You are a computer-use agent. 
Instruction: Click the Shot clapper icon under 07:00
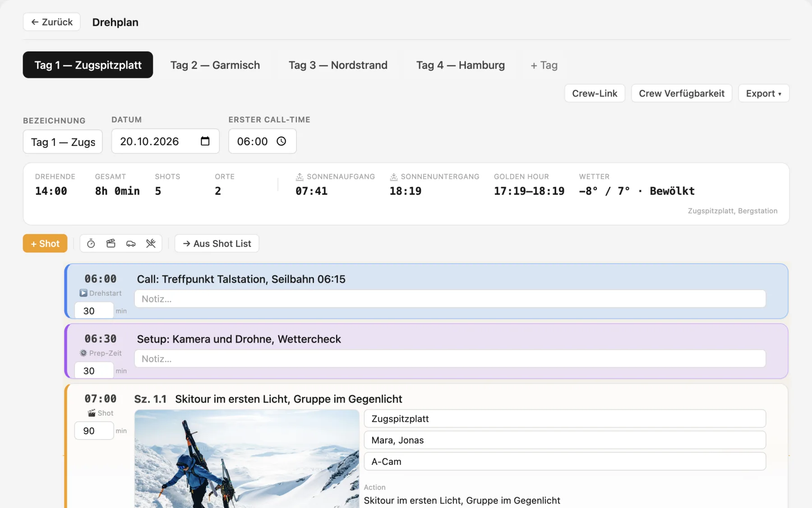pos(92,413)
